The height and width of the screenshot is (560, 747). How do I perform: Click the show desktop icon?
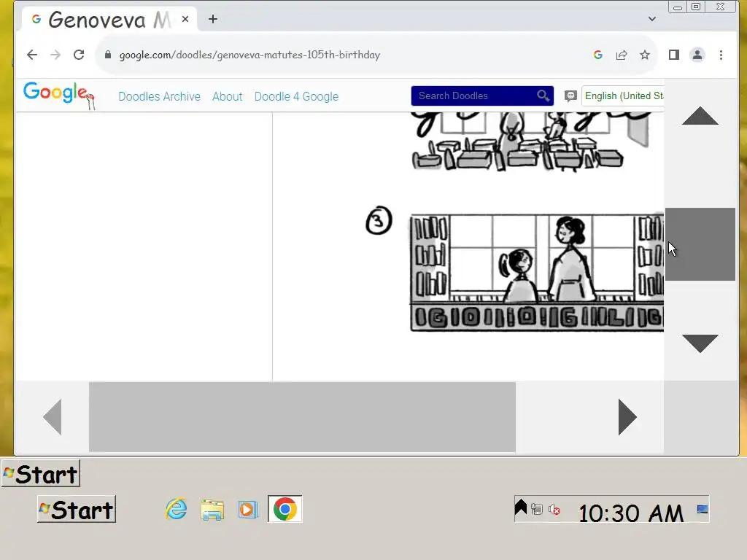click(703, 510)
